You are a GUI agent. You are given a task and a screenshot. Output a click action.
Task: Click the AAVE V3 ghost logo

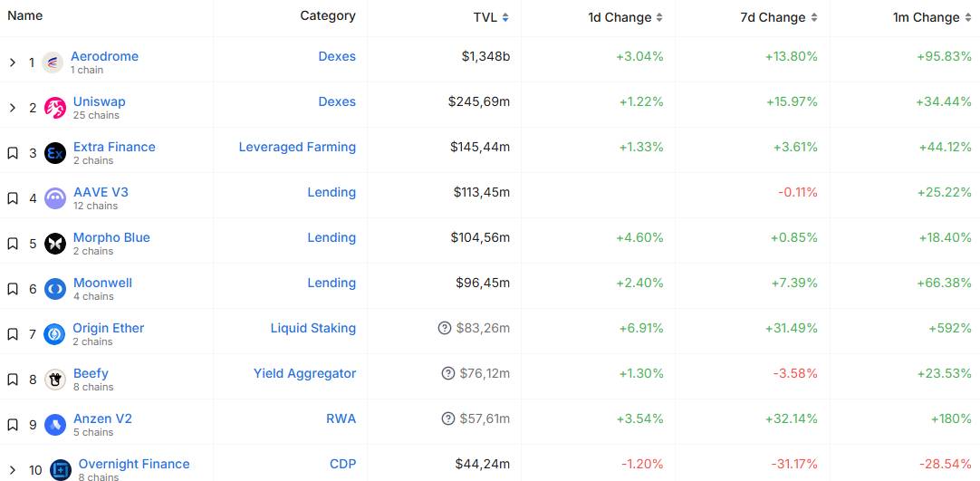pos(55,198)
